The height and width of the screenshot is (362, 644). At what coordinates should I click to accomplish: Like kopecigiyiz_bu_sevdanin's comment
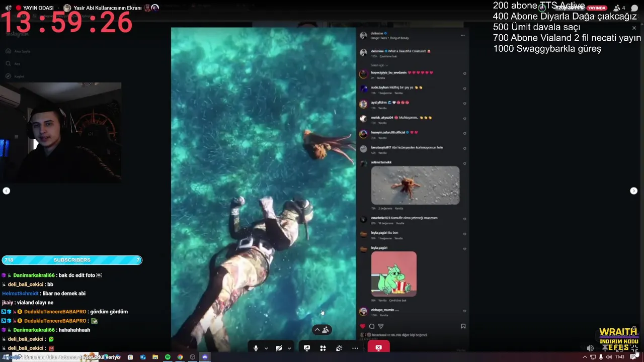[x=464, y=73]
